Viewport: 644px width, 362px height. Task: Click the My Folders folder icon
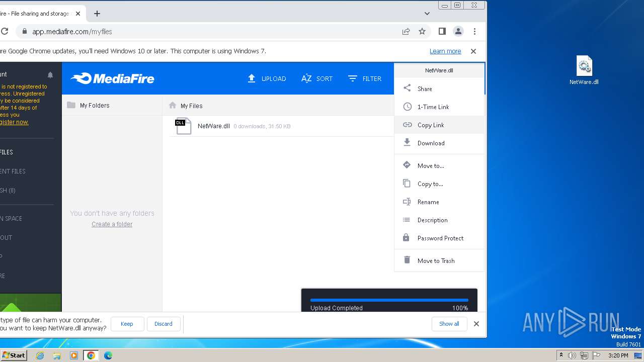[71, 105]
